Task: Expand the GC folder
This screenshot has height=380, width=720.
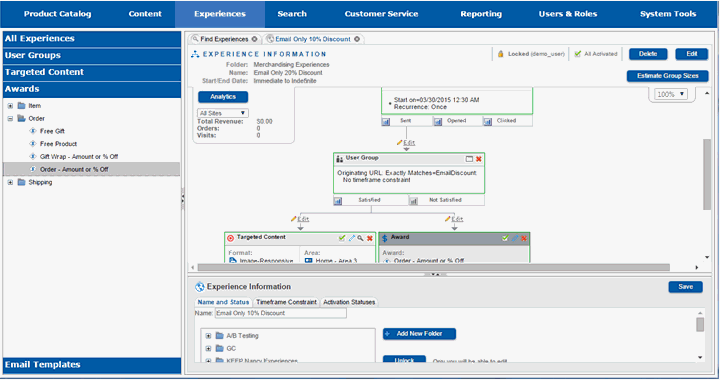Action: pyautogui.click(x=208, y=349)
